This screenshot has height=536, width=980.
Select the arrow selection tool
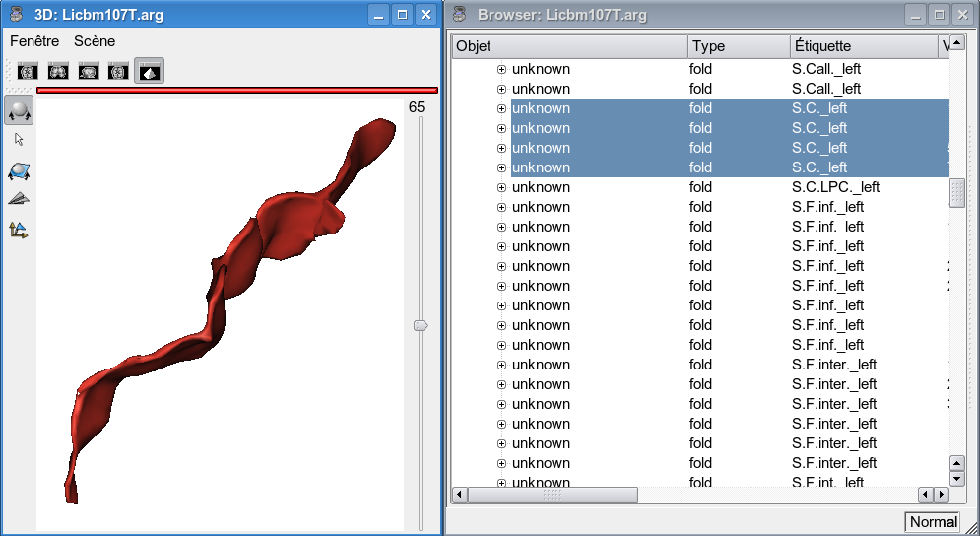[x=20, y=140]
